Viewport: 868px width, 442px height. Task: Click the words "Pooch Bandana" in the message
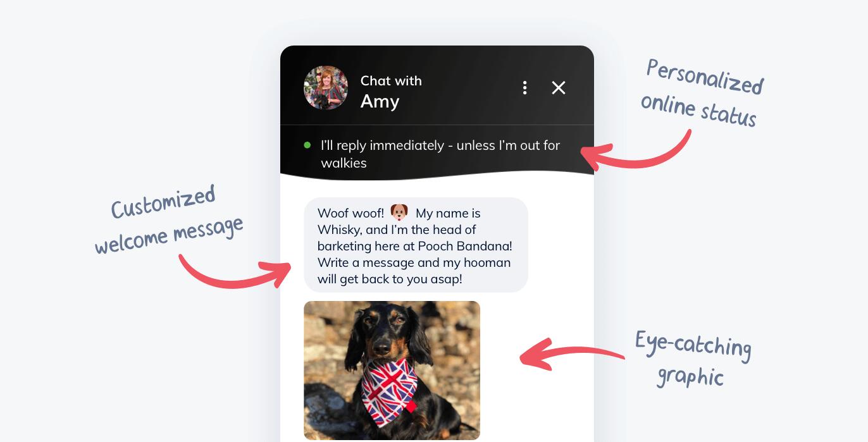pos(471,246)
